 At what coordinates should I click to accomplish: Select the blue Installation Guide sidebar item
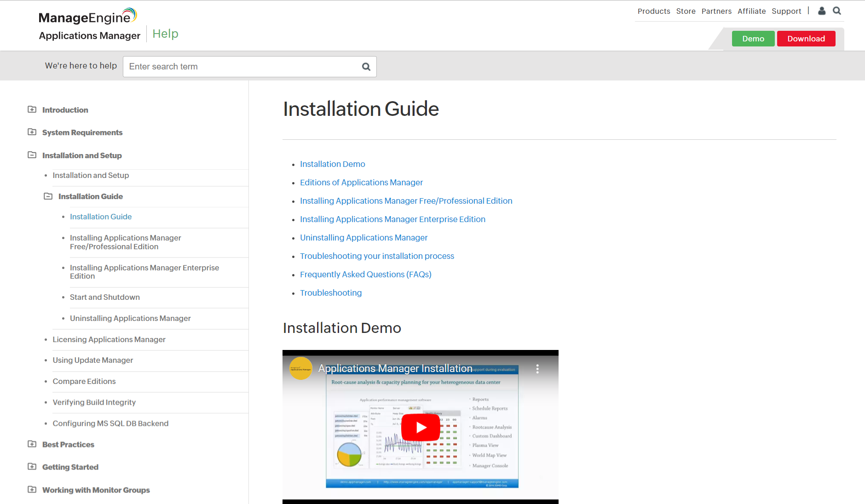[101, 217]
